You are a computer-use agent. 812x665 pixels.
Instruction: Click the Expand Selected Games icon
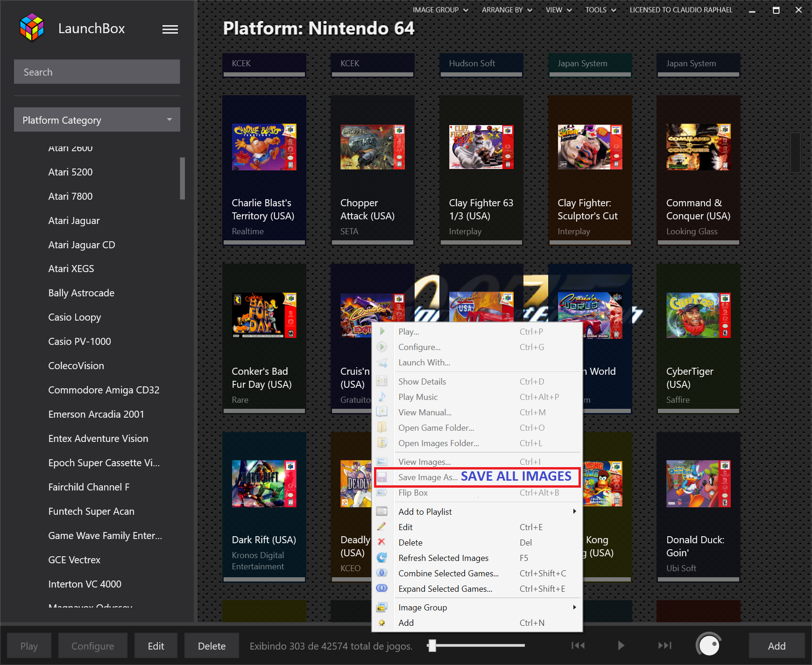[382, 588]
